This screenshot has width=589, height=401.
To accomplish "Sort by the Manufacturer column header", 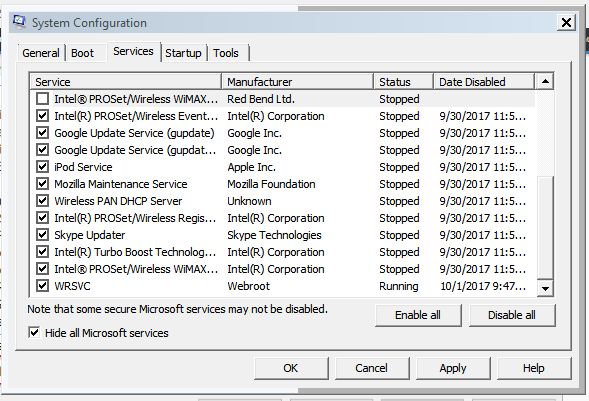I will point(298,82).
